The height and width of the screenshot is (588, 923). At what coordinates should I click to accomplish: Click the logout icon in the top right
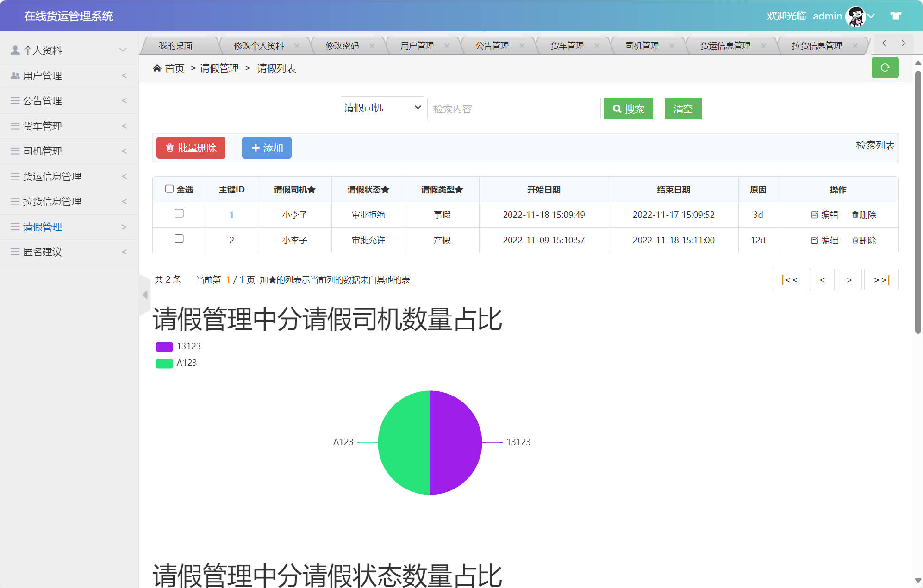pos(895,15)
